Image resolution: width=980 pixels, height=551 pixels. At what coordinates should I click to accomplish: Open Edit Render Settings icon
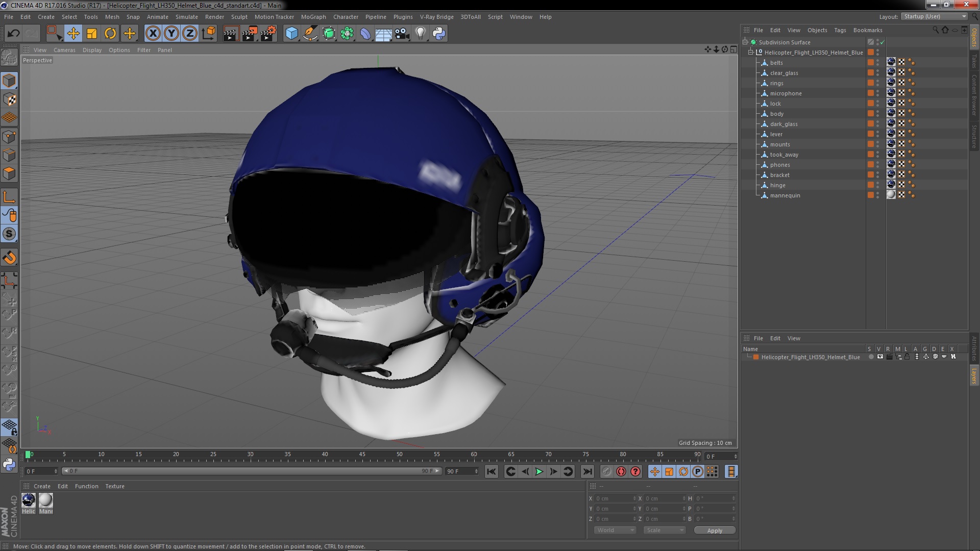click(x=268, y=34)
